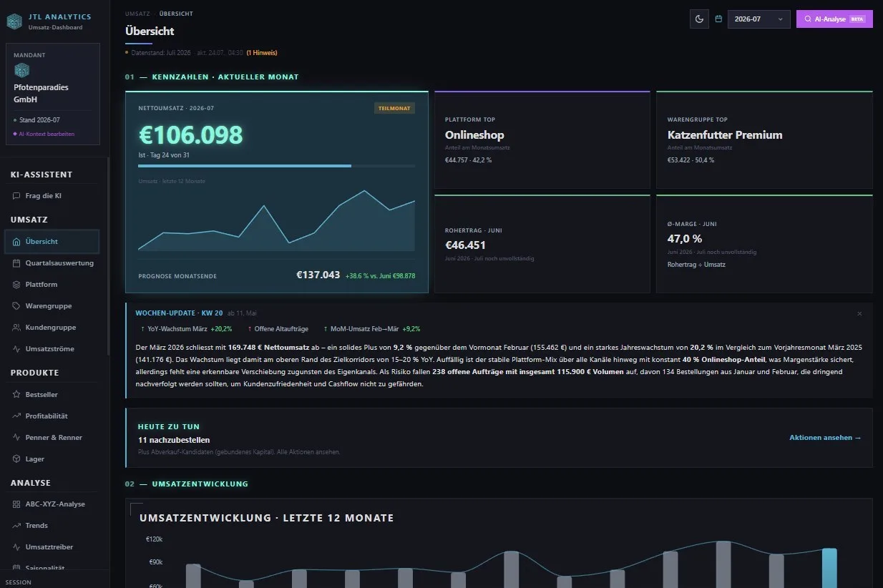Click the €53.422 · 50,4 % share text
Image resolution: width=883 pixels, height=588 pixels.
(x=691, y=160)
